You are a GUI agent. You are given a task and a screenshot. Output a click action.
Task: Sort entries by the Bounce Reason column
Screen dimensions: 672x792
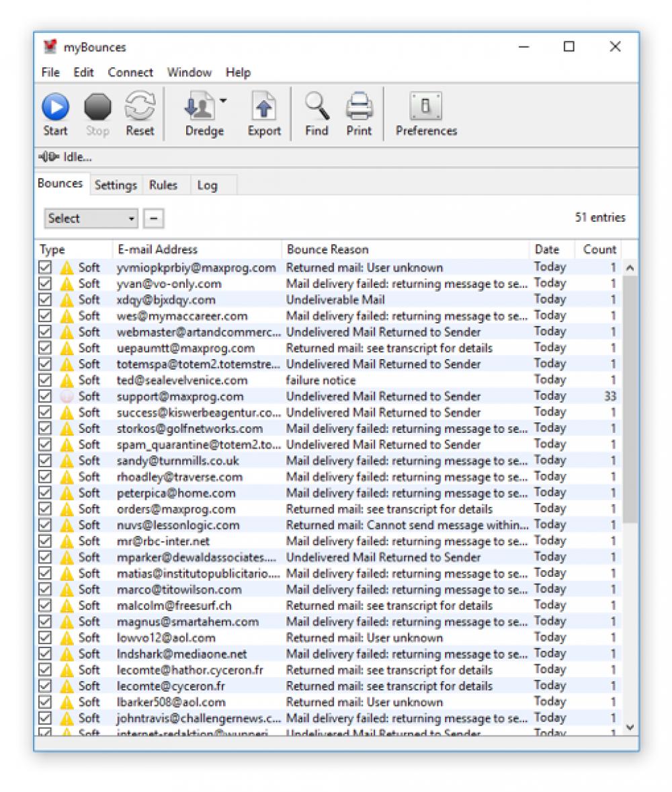tap(327, 249)
